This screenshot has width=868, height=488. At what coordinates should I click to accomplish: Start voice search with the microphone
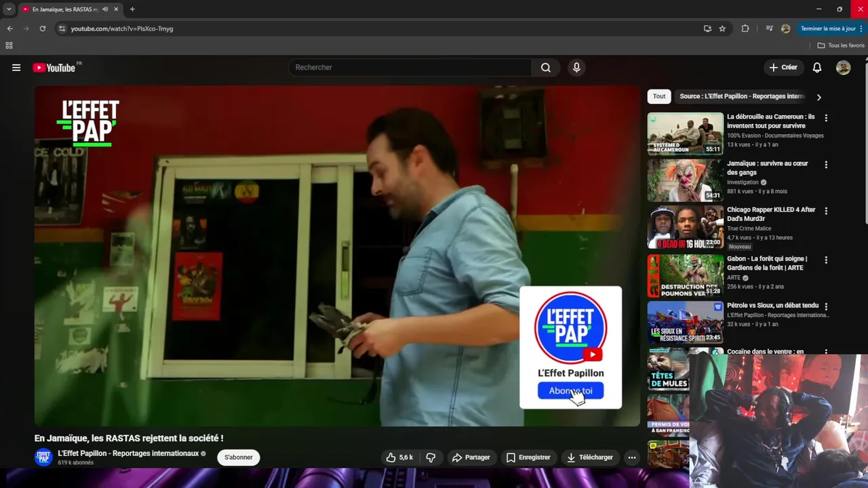(576, 67)
